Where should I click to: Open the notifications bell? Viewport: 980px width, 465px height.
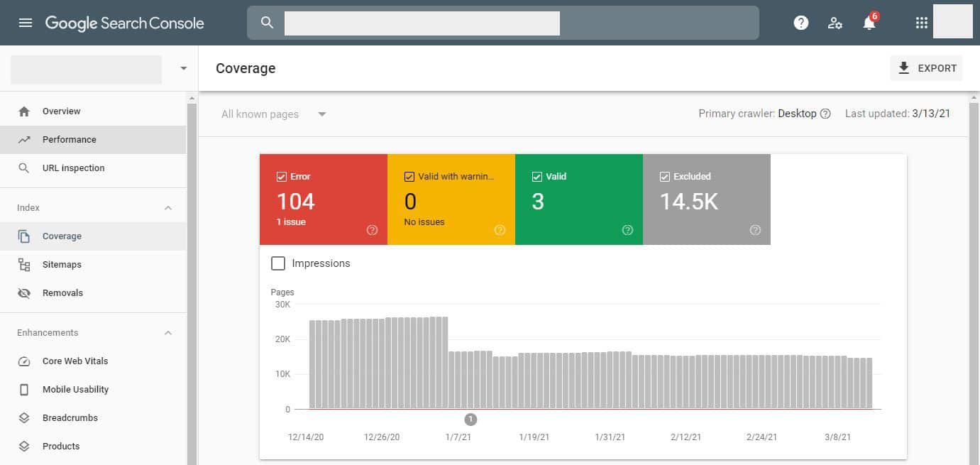[869, 22]
